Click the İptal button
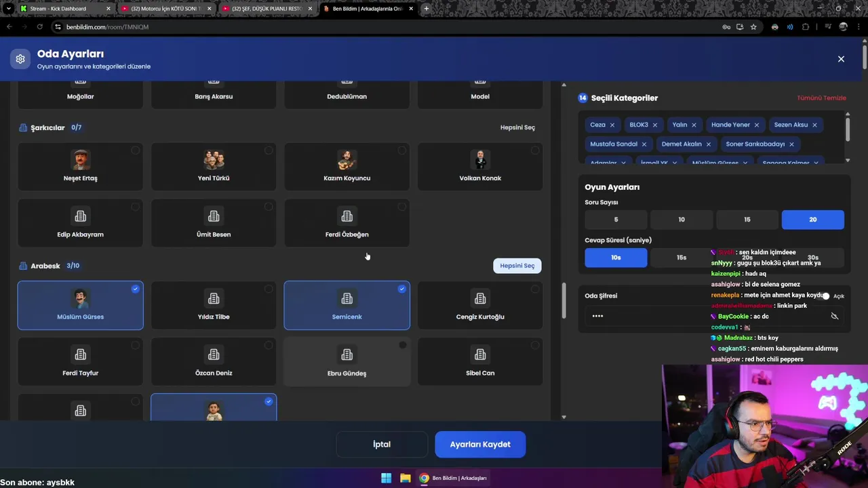 382,445
